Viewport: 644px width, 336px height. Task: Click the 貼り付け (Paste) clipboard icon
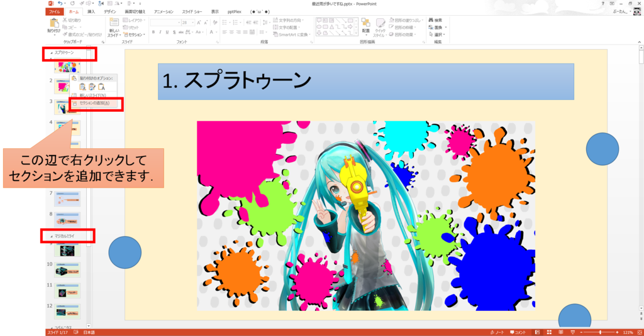coord(54,23)
